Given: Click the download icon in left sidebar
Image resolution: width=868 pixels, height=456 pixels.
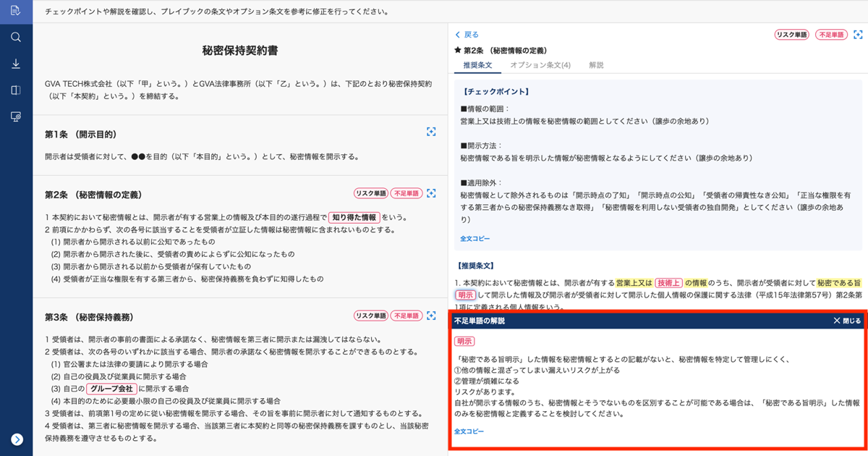Looking at the screenshot, I should [16, 64].
